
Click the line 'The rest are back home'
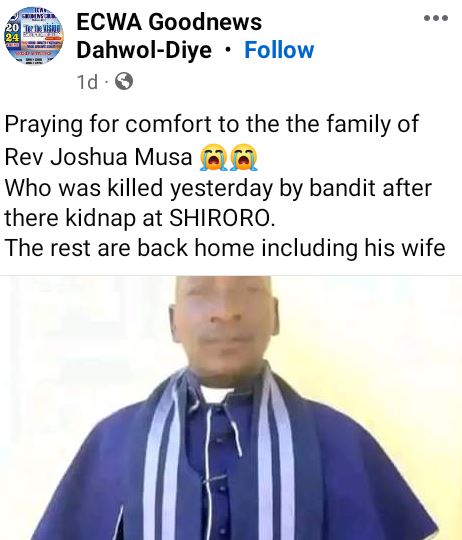pyautogui.click(x=225, y=248)
